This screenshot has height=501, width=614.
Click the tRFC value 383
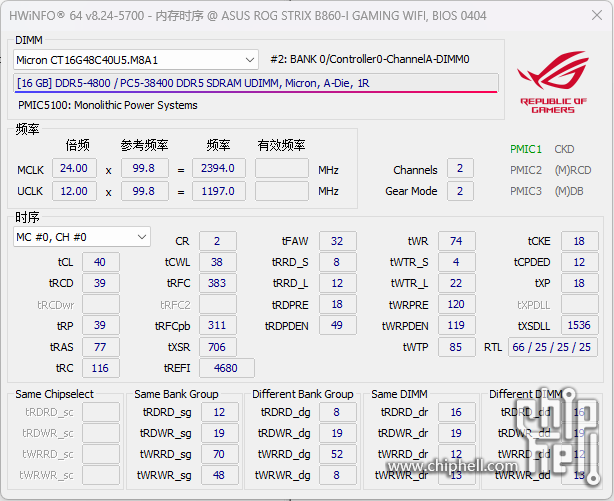pyautogui.click(x=218, y=283)
